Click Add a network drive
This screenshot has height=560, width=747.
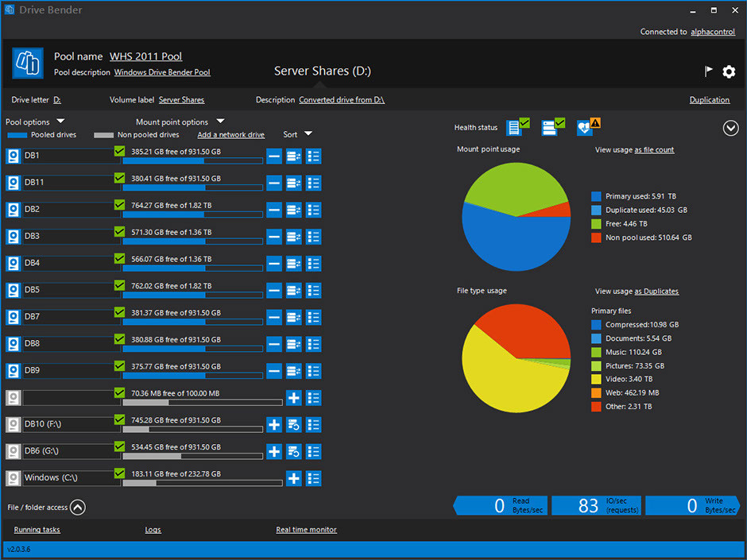click(231, 135)
